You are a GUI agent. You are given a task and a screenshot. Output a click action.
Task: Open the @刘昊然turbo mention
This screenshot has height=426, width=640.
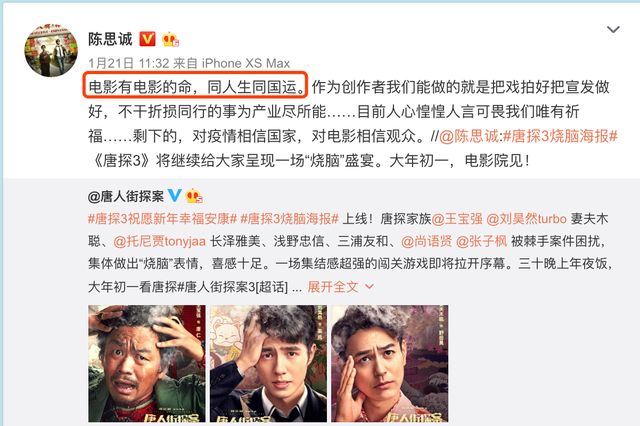point(527,219)
